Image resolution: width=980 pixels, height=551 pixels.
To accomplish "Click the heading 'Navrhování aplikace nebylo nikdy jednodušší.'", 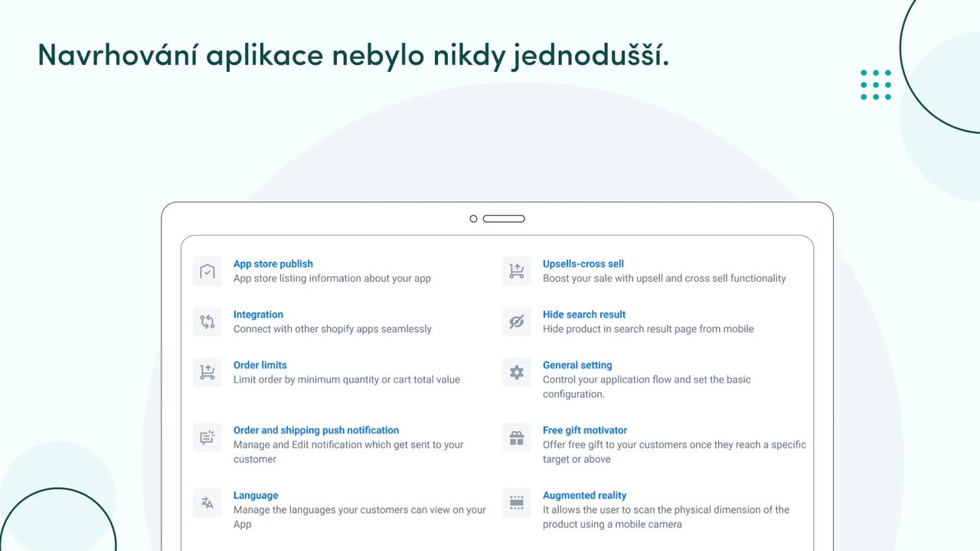I will [353, 55].
